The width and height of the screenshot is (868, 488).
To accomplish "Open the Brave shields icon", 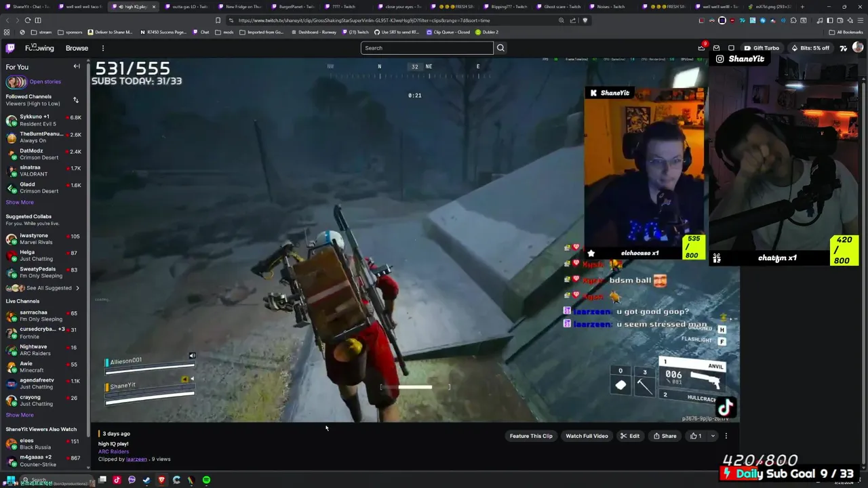I will click(x=585, y=20).
